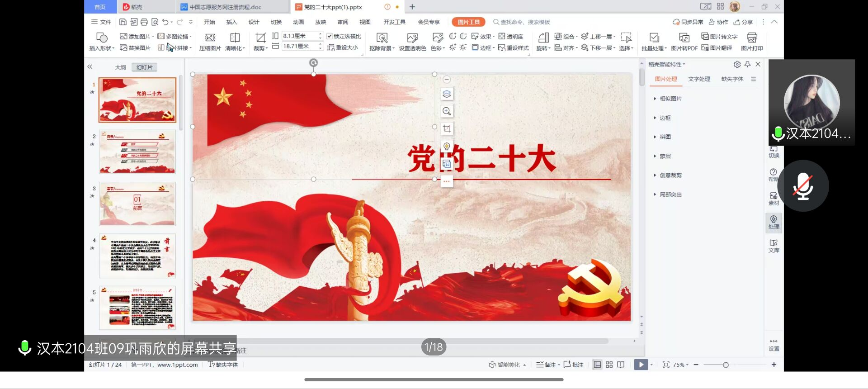This screenshot has height=389, width=868.
Task: Toggle the Lock Aspect Ratio (锁定纵横比) checkbox
Action: point(330,36)
